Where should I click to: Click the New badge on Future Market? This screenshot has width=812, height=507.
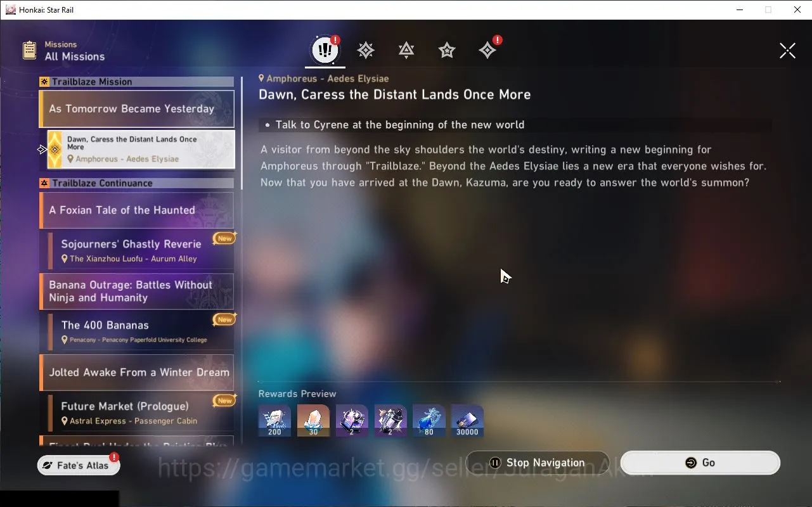coord(224,401)
